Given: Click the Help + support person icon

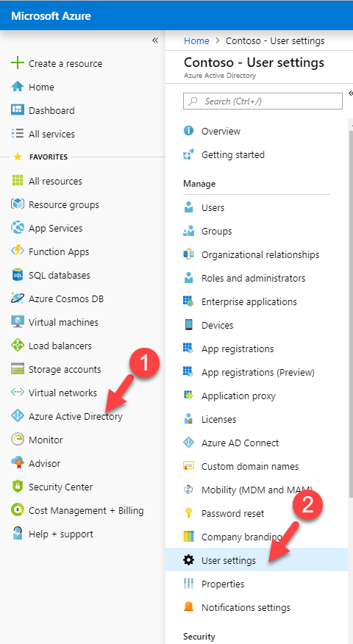Looking at the screenshot, I should click(x=18, y=534).
